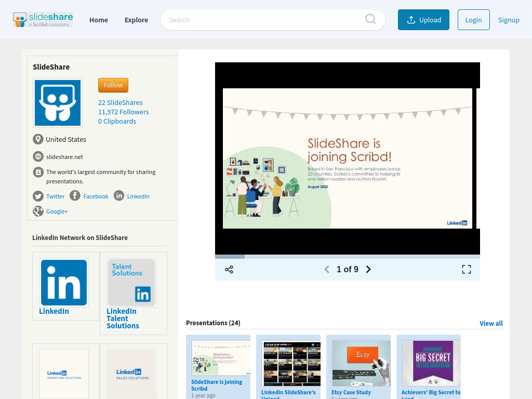Screen dimensions: 532x399
Task: Open the Google+ text link
Action: [57, 211]
